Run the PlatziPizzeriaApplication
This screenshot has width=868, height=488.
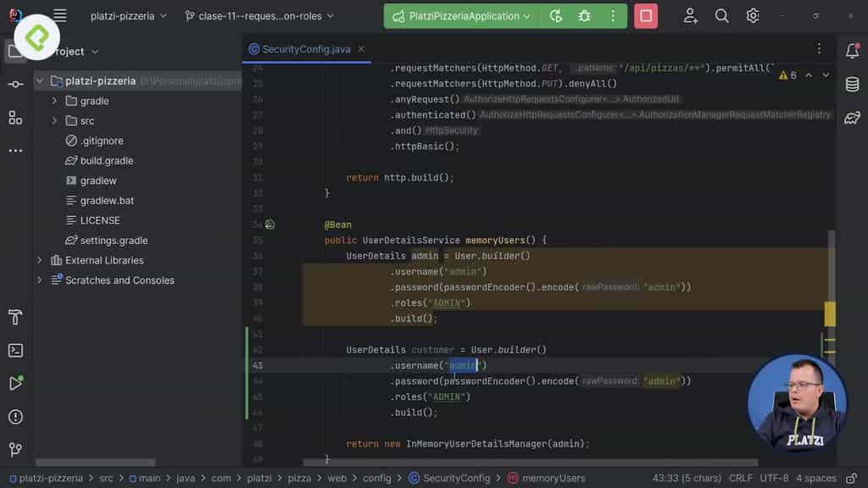tap(557, 15)
